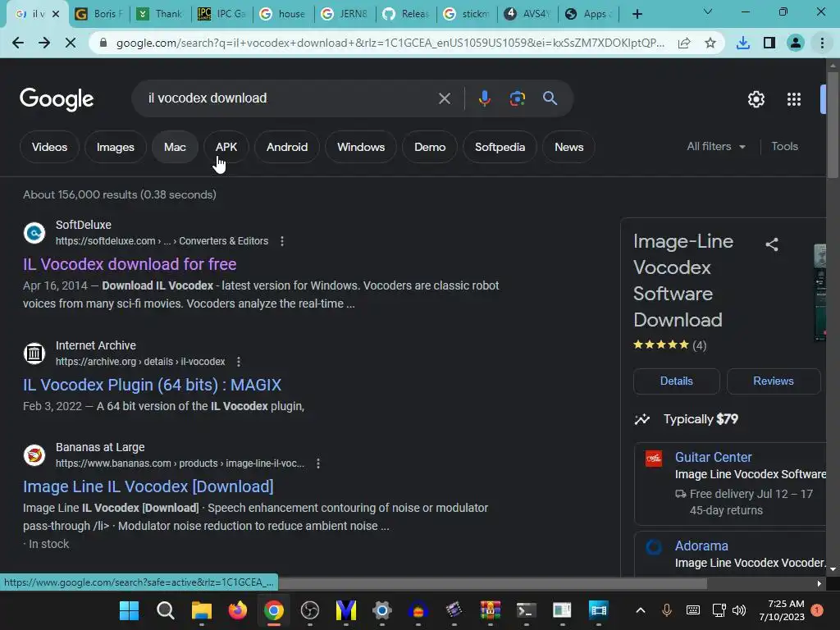Switch to the GitHub Releas tab
Image resolution: width=840 pixels, height=630 pixels.
(x=406, y=14)
